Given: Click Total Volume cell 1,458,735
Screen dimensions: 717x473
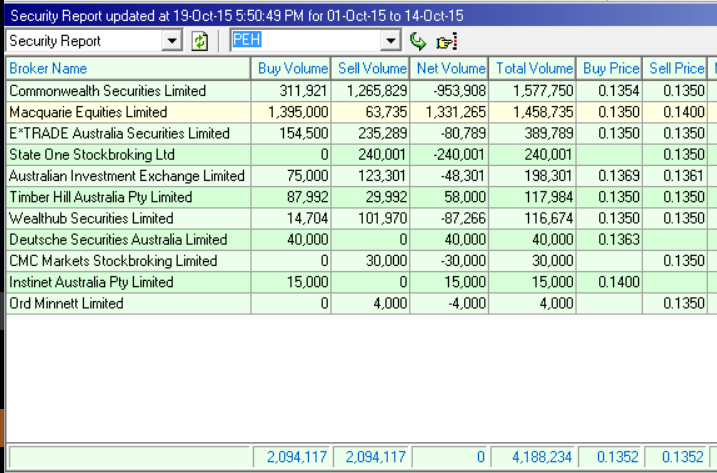Looking at the screenshot, I should (533, 112).
